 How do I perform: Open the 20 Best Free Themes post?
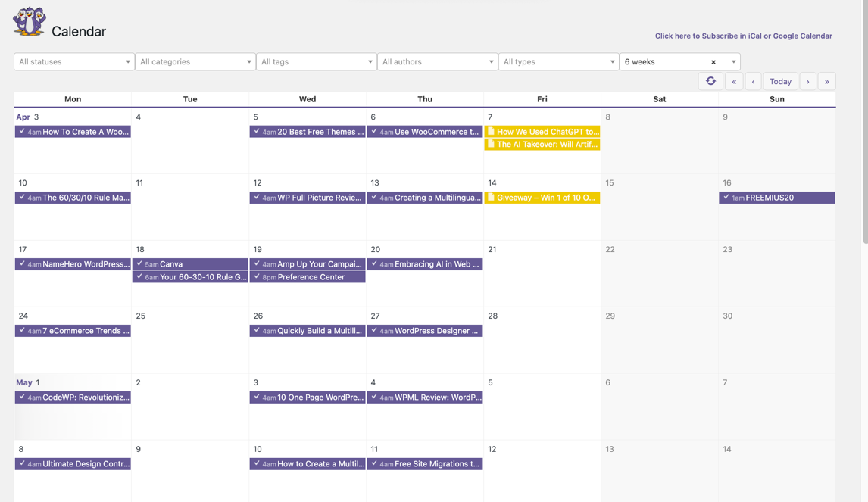(x=308, y=132)
